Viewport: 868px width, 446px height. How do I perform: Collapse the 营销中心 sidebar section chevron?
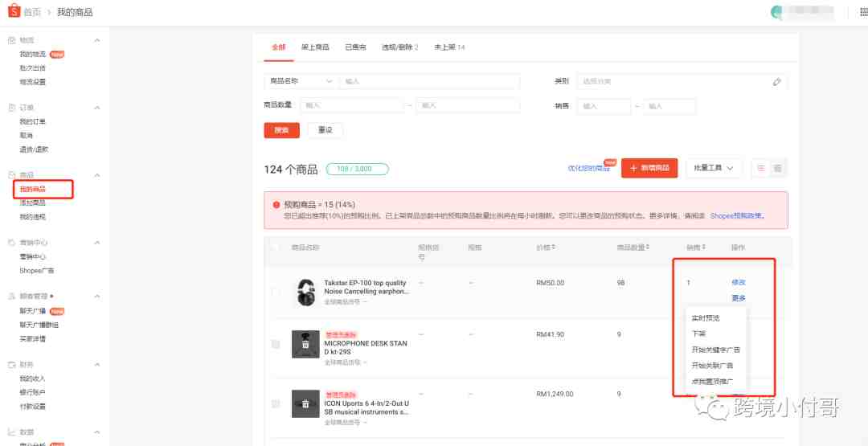click(97, 243)
